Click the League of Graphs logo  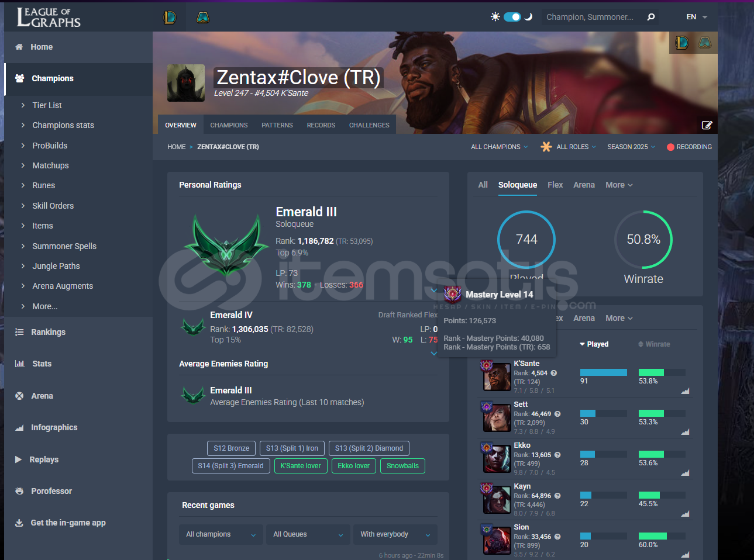coord(49,18)
